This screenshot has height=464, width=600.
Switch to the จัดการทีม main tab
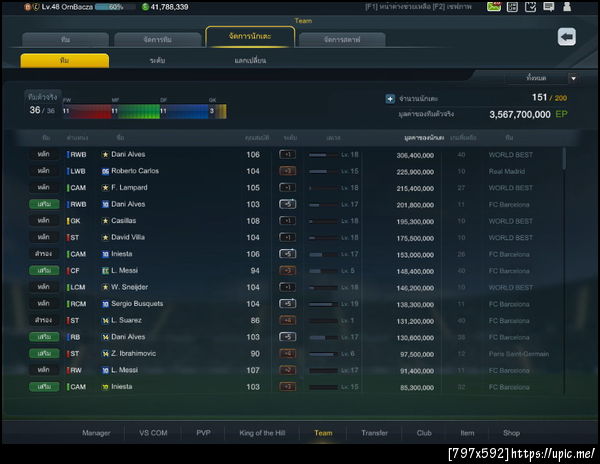click(x=158, y=40)
